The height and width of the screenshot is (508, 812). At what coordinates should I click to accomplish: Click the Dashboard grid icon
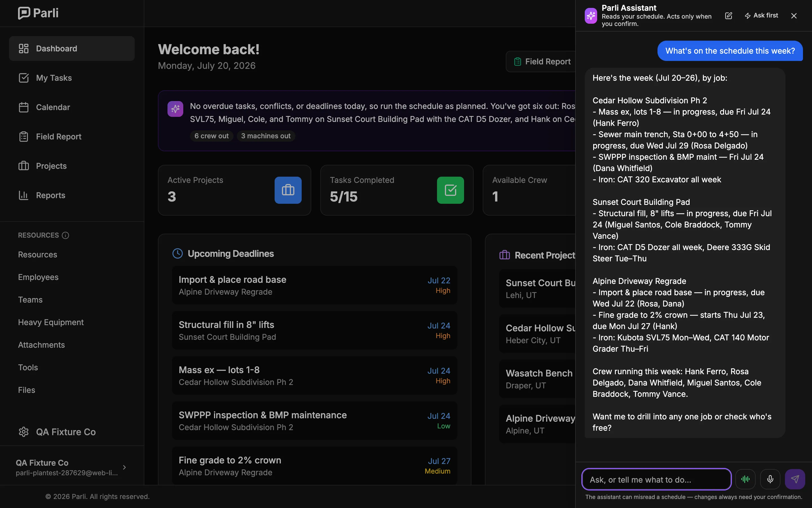[23, 48]
